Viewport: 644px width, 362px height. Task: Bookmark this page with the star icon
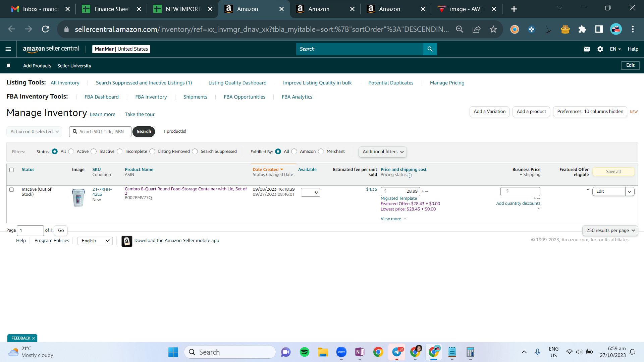[493, 29]
